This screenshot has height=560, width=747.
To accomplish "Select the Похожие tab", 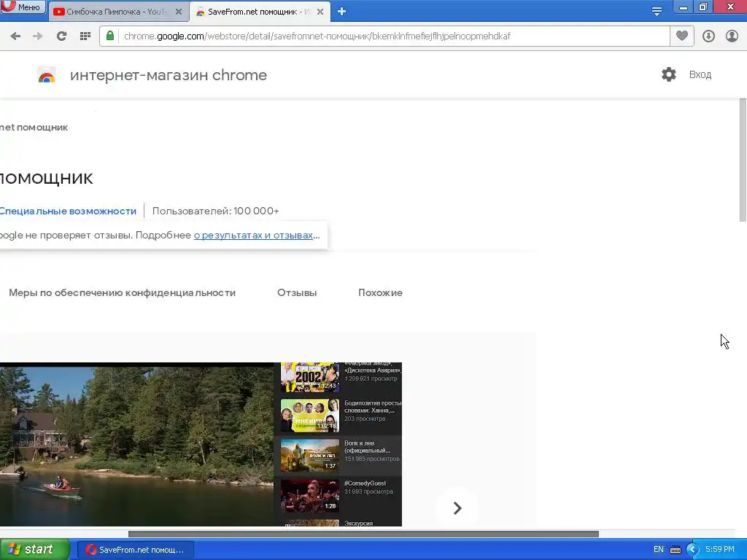I will (x=380, y=293).
